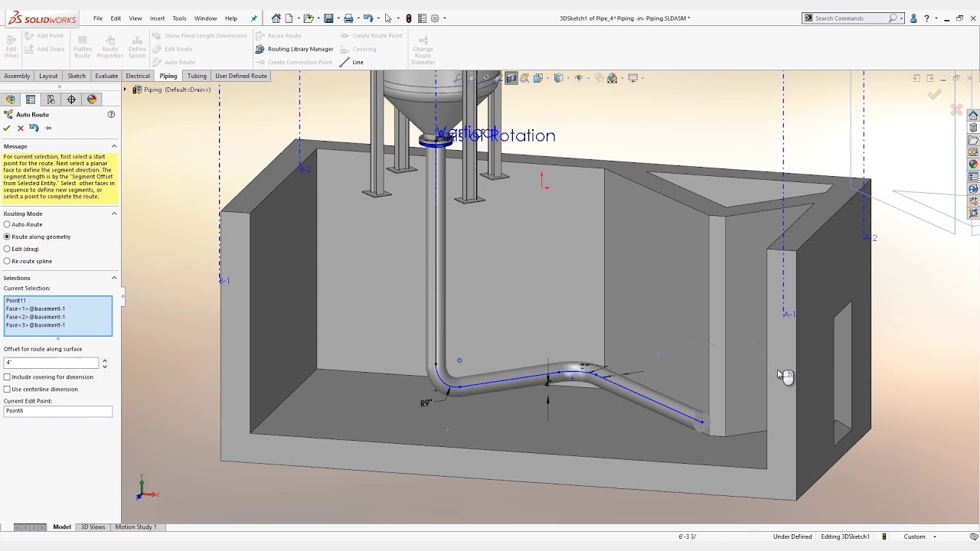The image size is (980, 551).
Task: Open the Routing Library Manager
Action: tap(295, 49)
